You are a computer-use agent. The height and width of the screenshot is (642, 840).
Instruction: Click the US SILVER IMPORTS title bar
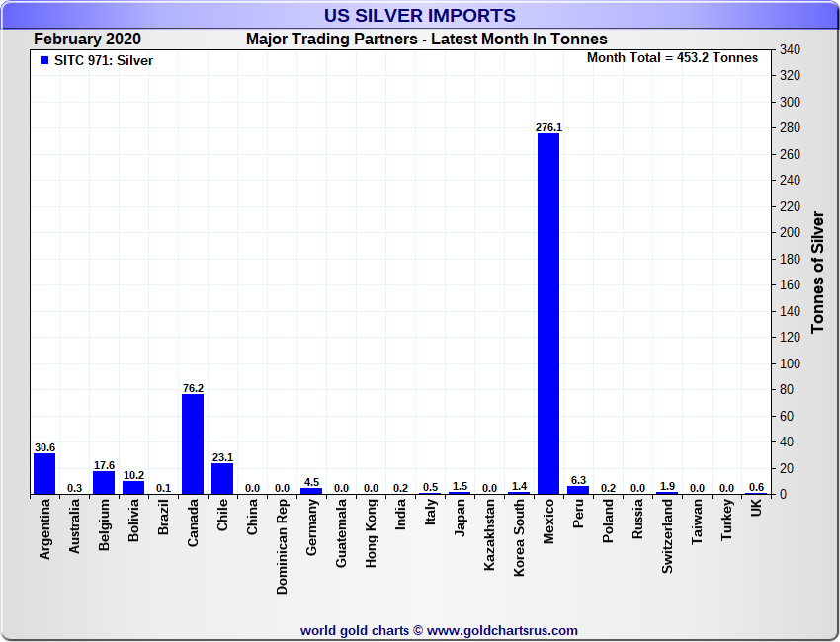[419, 16]
